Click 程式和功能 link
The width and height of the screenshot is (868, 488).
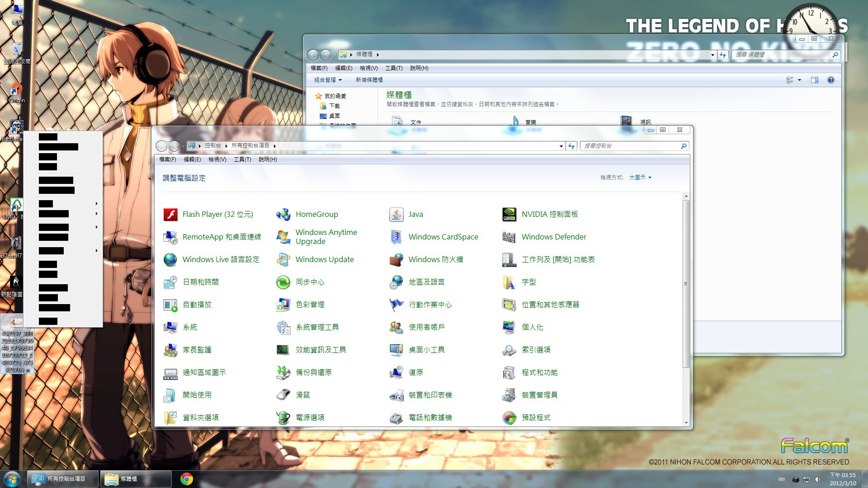540,372
